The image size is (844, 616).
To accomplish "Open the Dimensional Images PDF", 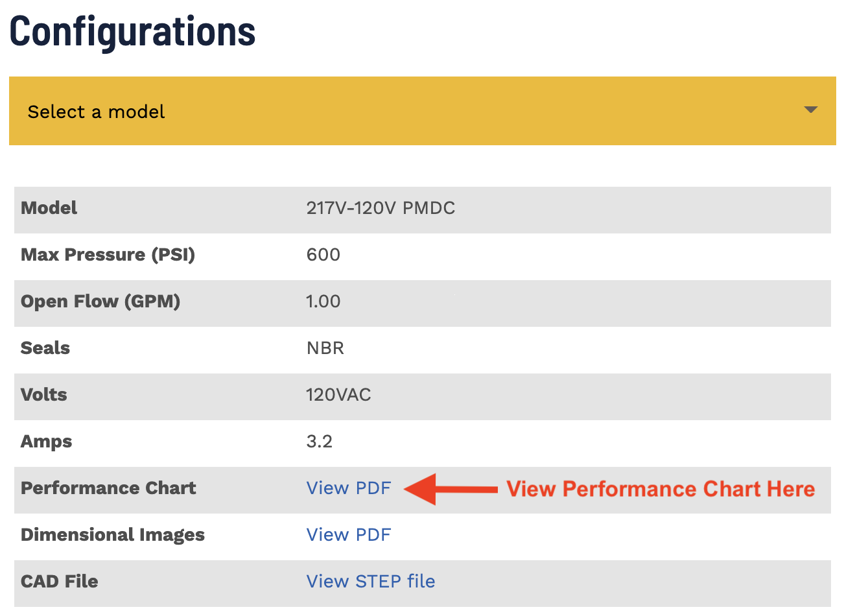I will [x=349, y=534].
